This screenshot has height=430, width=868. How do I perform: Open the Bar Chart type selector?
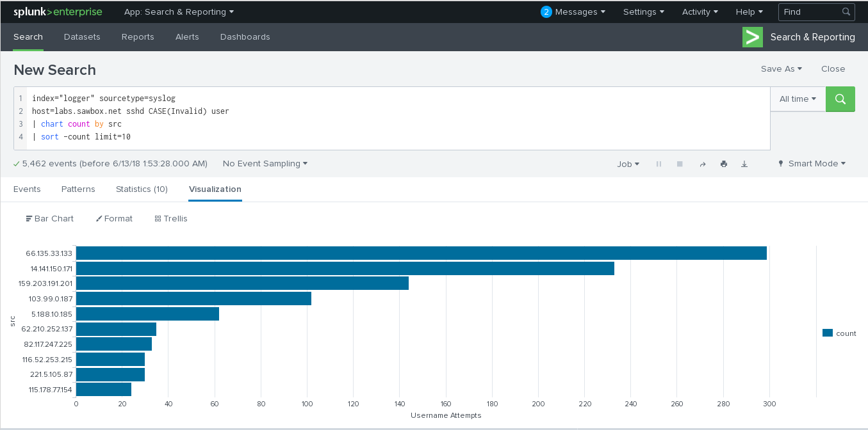pos(50,219)
